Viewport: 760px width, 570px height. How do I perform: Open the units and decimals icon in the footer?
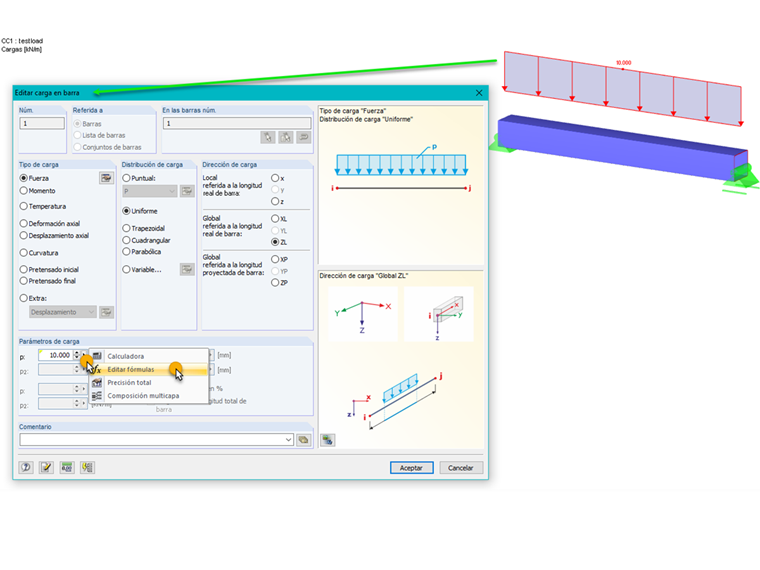[67, 467]
